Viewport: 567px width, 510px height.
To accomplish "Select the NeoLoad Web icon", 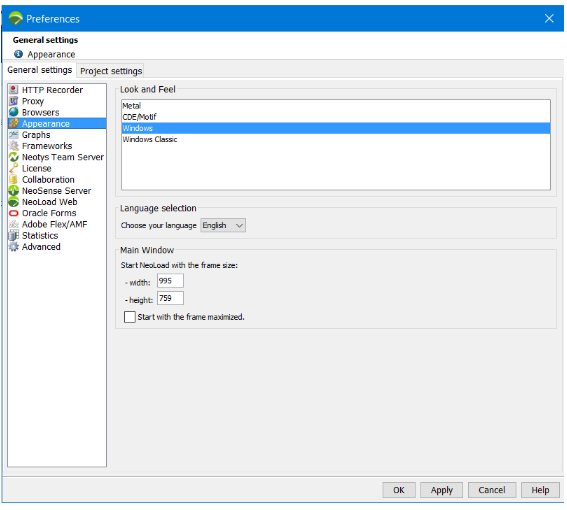I will coord(14,202).
